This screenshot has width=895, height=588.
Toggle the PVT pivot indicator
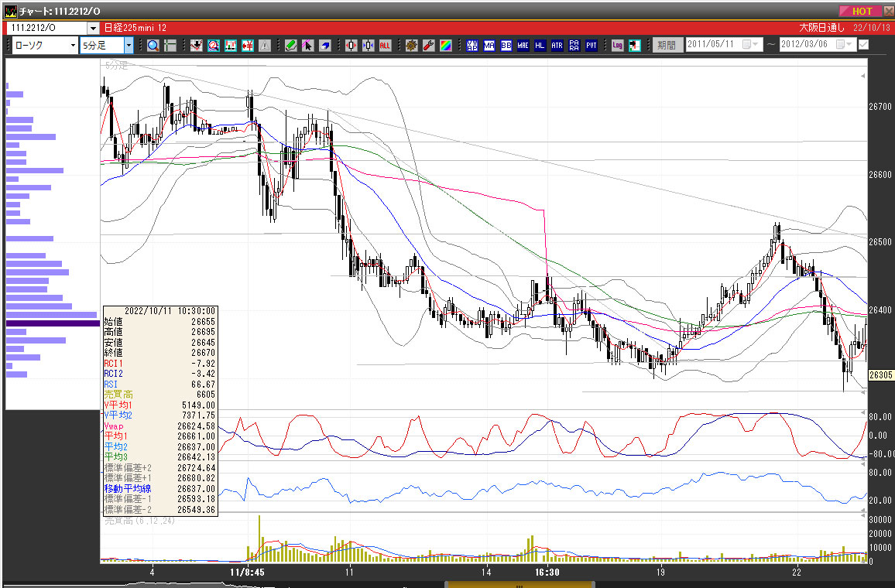592,46
